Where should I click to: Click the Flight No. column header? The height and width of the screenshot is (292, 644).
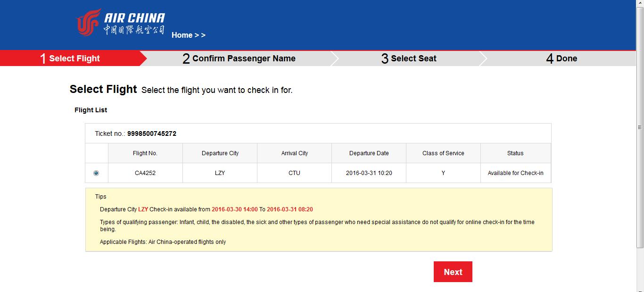[145, 153]
